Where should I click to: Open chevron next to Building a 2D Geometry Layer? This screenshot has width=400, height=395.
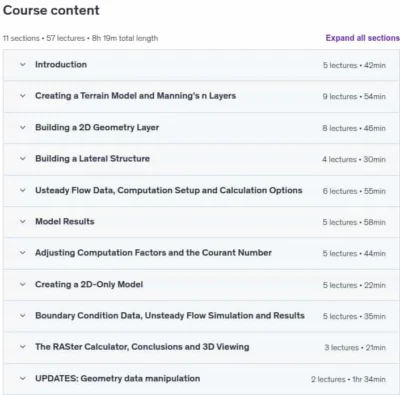click(x=23, y=127)
